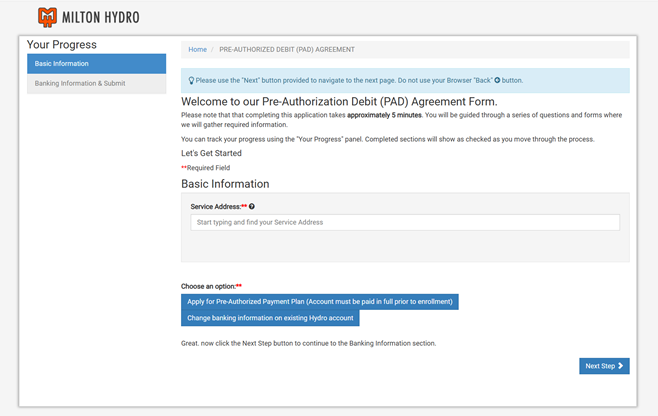Screen dimensions: 658x416
Task: Click the lightbulb tip icon in notice
Action: (191, 81)
